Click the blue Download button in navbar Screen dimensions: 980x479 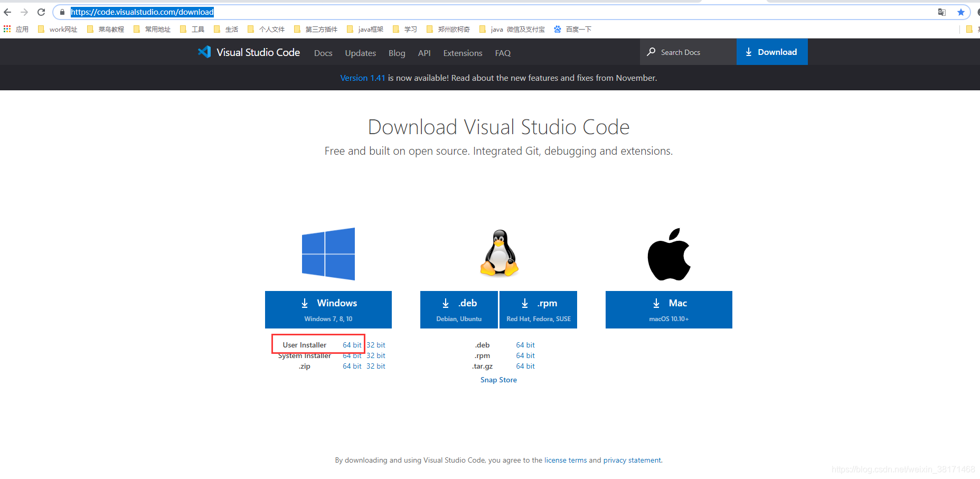[772, 52]
